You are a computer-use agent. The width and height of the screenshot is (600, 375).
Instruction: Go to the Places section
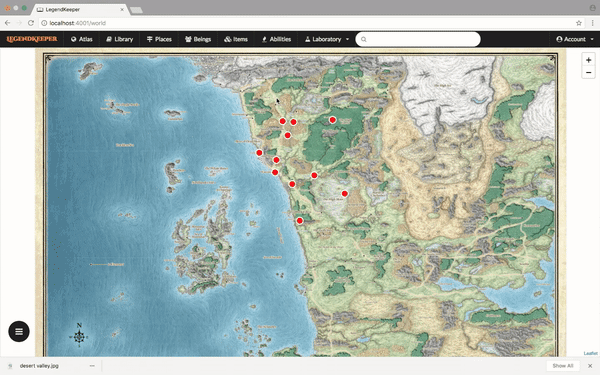159,39
